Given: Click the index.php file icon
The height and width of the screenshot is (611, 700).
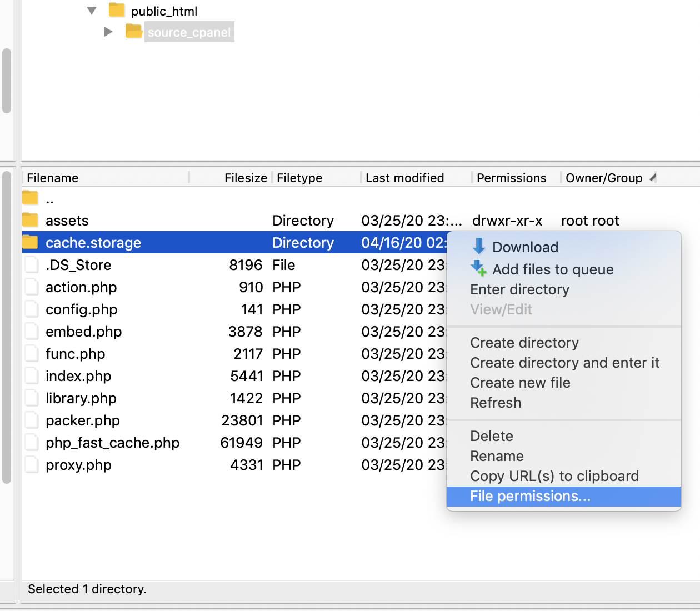Looking at the screenshot, I should tap(32, 376).
